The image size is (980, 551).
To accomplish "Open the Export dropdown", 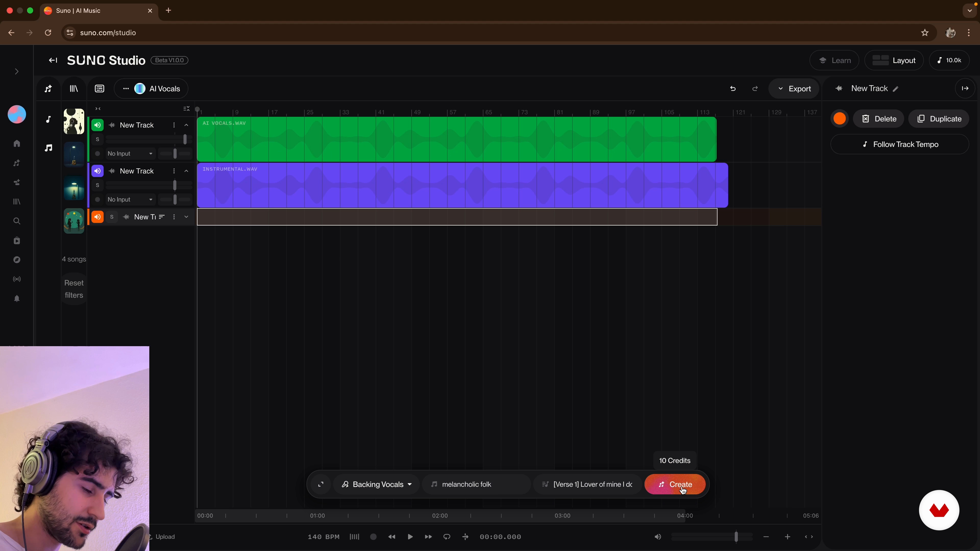I will [x=794, y=89].
